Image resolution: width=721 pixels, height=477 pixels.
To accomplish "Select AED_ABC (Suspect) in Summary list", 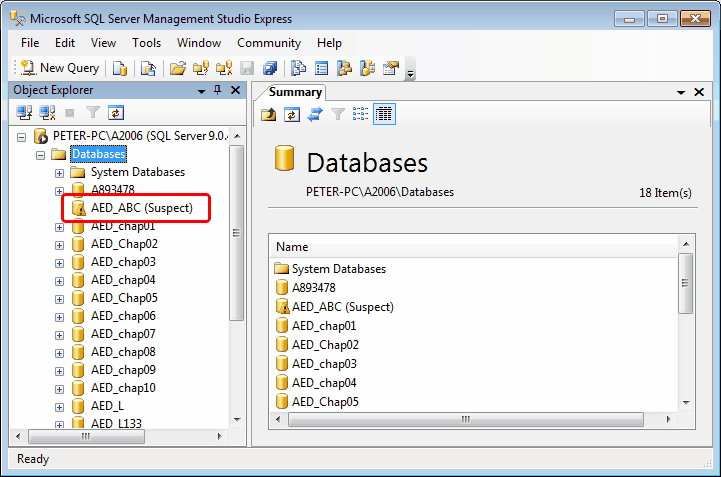I will point(343,307).
